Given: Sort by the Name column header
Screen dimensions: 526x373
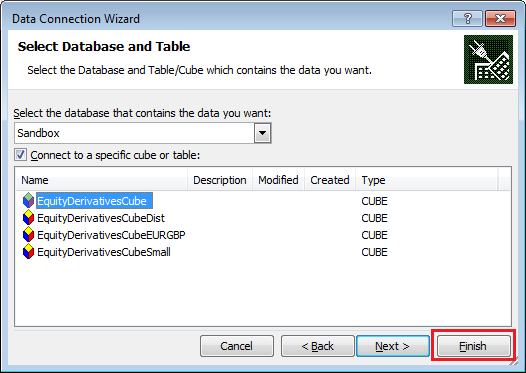Looking at the screenshot, I should pyautogui.click(x=102, y=180).
